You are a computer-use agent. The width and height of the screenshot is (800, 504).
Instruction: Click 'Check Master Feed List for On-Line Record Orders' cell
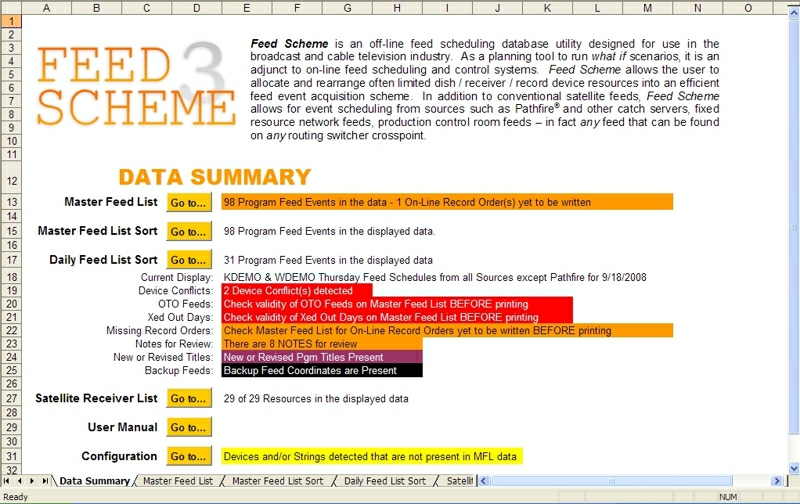click(447, 330)
